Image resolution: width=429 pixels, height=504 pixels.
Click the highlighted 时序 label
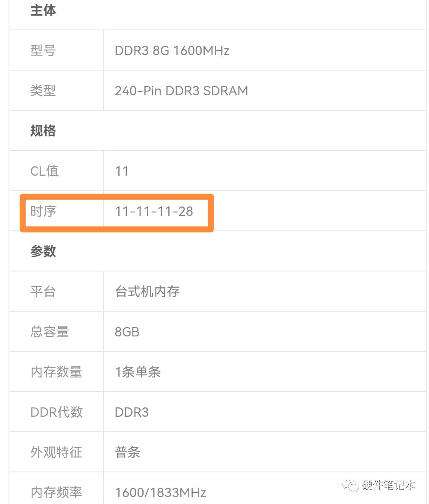pos(43,211)
